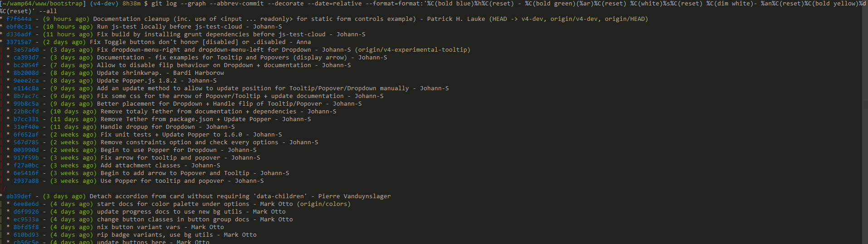
Task: Click commit hash 33715a7
Action: (19, 42)
